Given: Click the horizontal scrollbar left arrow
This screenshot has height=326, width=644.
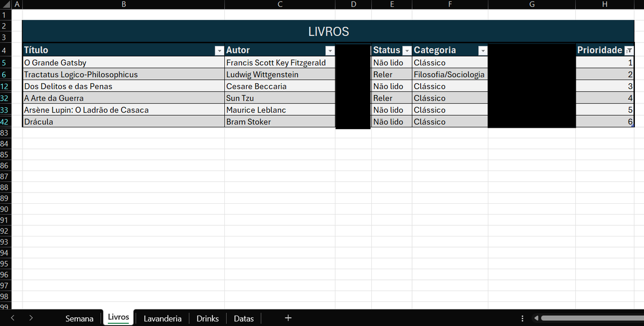Looking at the screenshot, I should coord(536,318).
